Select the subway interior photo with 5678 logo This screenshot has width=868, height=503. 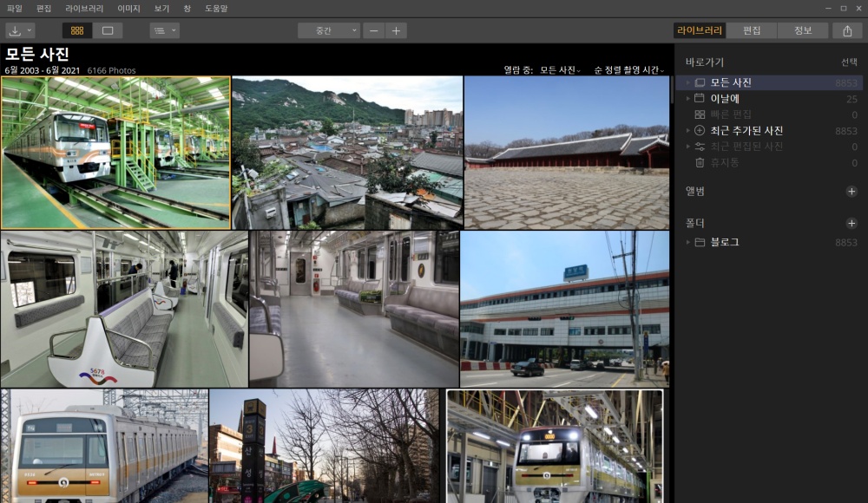pyautogui.click(x=124, y=309)
